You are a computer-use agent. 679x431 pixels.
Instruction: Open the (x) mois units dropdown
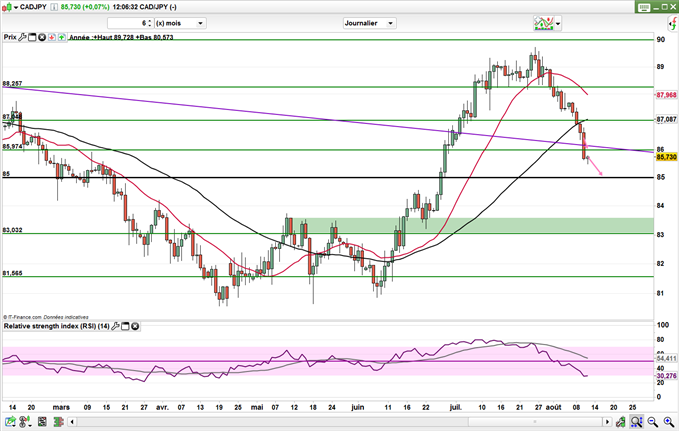click(x=180, y=23)
